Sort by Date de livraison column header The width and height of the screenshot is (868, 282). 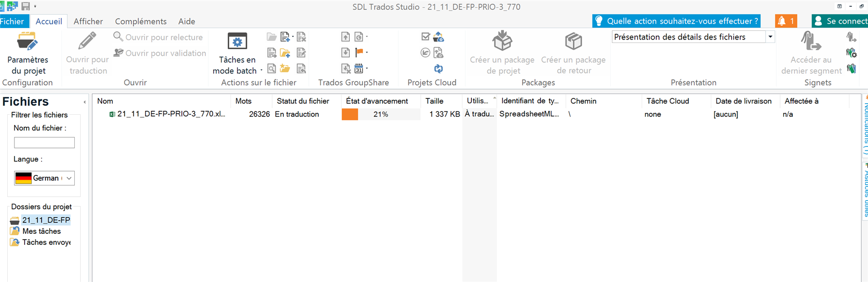745,101
